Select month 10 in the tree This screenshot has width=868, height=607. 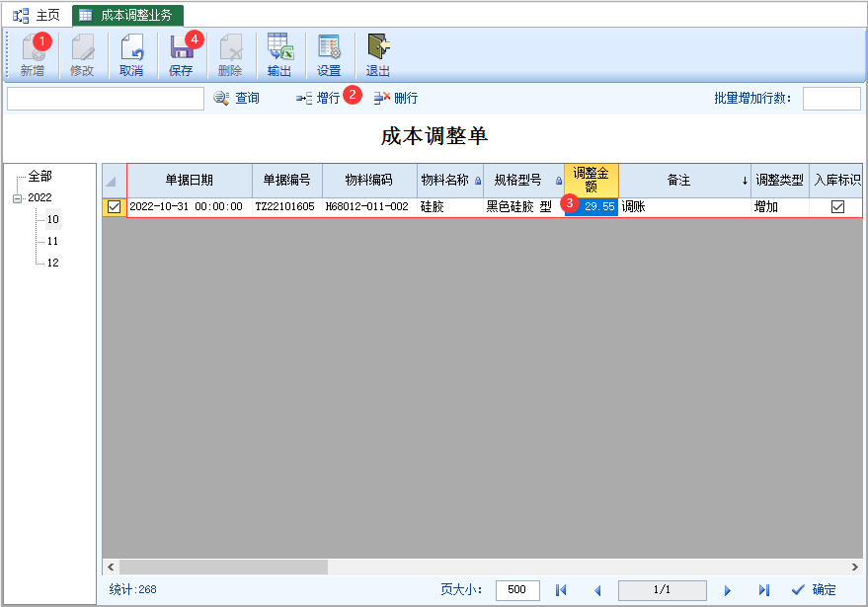(52, 219)
